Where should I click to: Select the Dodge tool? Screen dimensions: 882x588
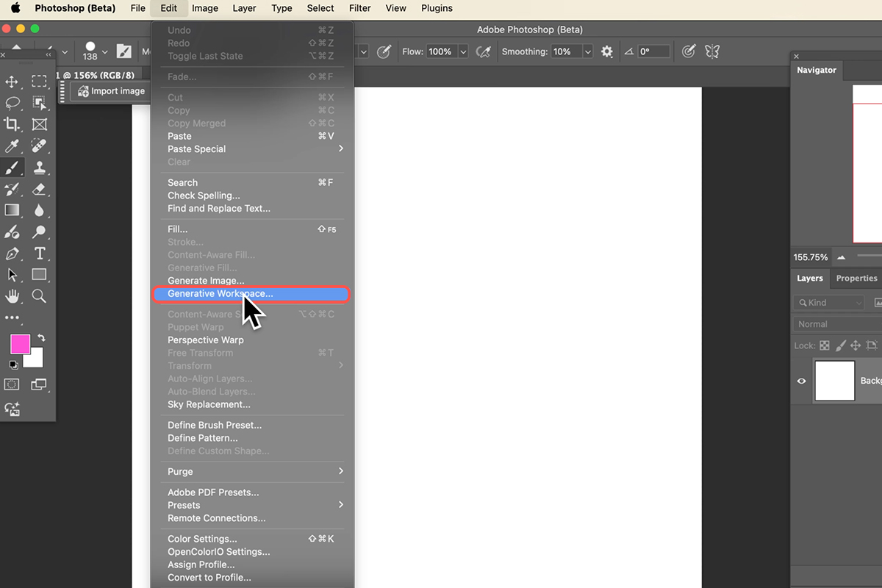click(x=40, y=232)
